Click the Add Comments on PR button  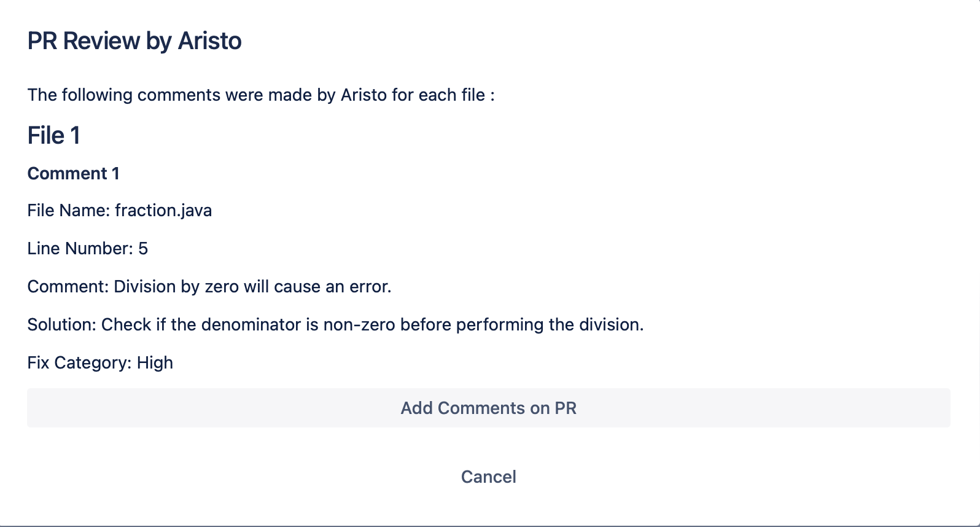coord(488,408)
